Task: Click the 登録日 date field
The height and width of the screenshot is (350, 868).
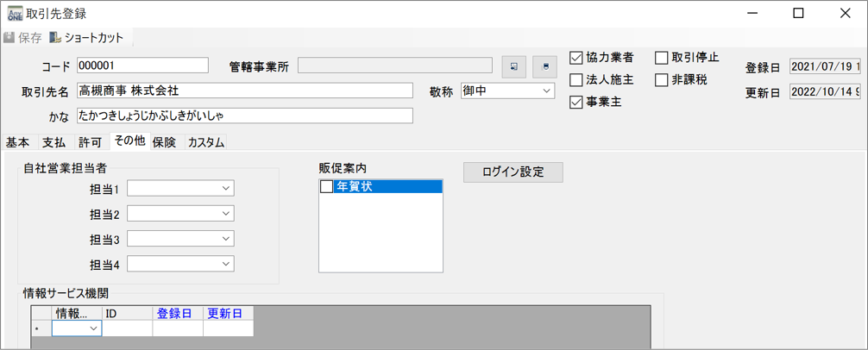Action: pos(825,66)
